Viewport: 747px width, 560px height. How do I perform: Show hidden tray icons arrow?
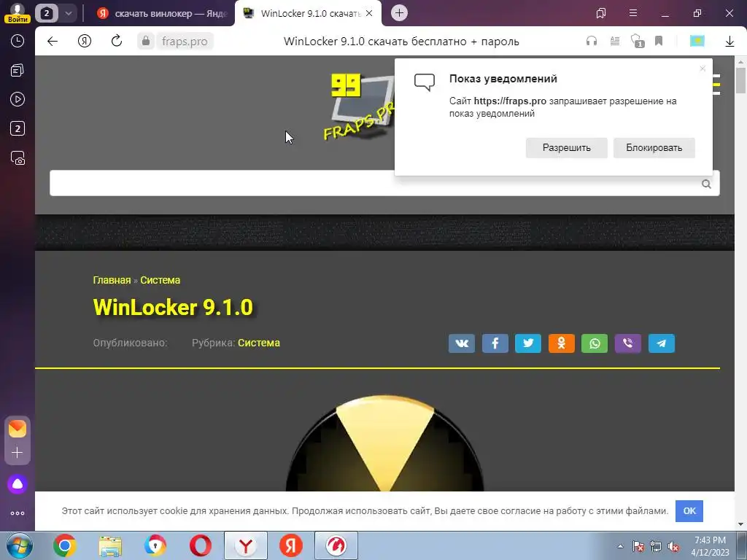(620, 546)
